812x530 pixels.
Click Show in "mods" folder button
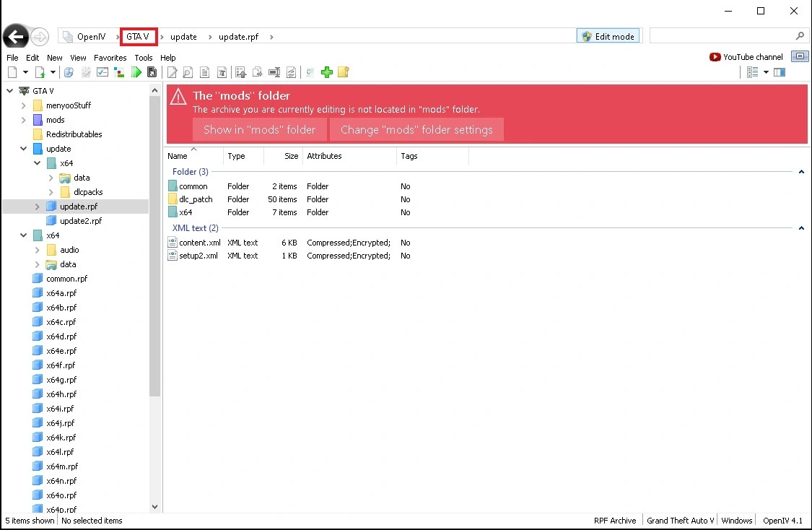(259, 129)
